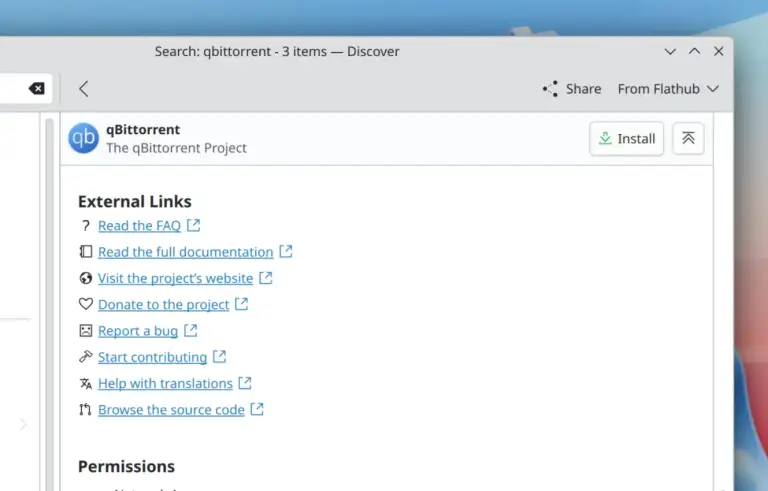Click the Share label in the toolbar
The width and height of the screenshot is (768, 491).
(x=583, y=89)
